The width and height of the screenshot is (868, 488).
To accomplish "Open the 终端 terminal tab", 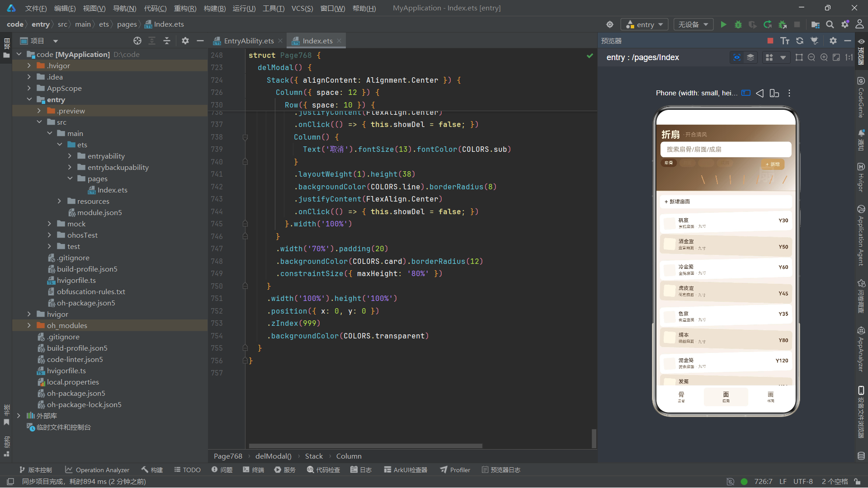I will (253, 470).
